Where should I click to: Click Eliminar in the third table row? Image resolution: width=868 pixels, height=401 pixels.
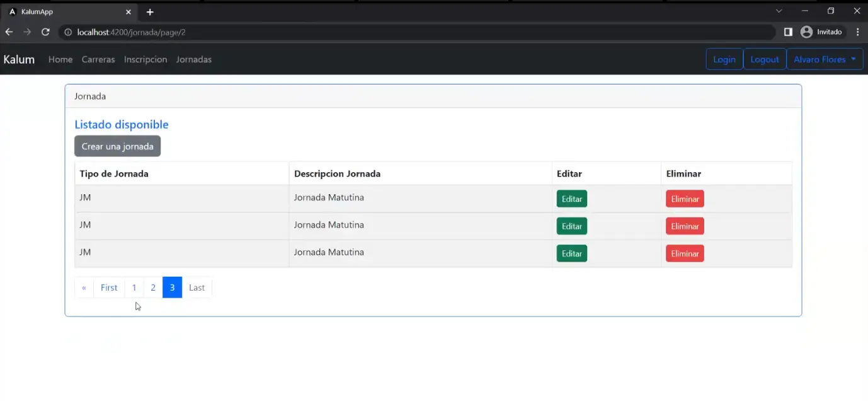(x=685, y=253)
